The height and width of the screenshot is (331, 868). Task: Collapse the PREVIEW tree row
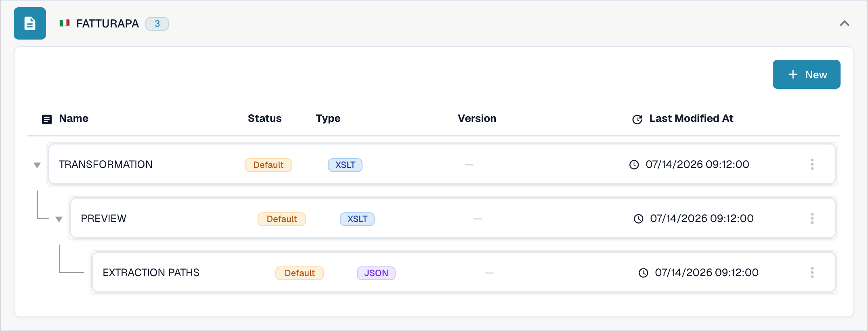point(59,219)
